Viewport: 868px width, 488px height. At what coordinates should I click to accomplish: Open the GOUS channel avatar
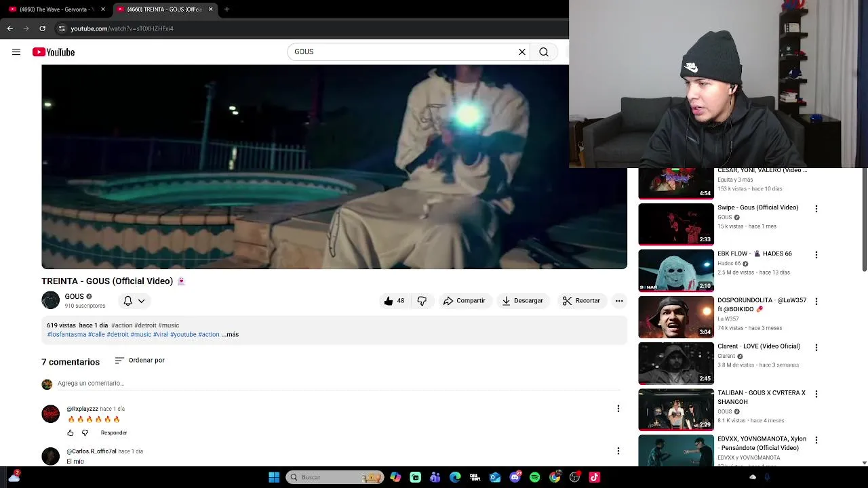click(51, 300)
